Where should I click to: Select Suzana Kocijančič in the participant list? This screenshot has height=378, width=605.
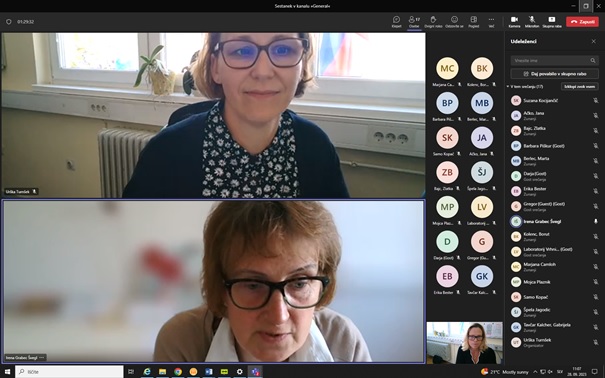pos(554,101)
